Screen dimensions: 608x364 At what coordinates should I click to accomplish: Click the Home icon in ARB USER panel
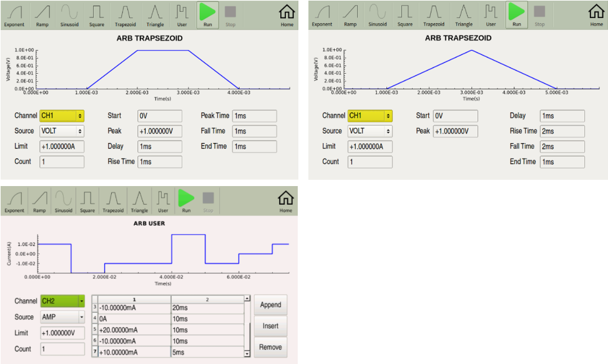(x=286, y=202)
